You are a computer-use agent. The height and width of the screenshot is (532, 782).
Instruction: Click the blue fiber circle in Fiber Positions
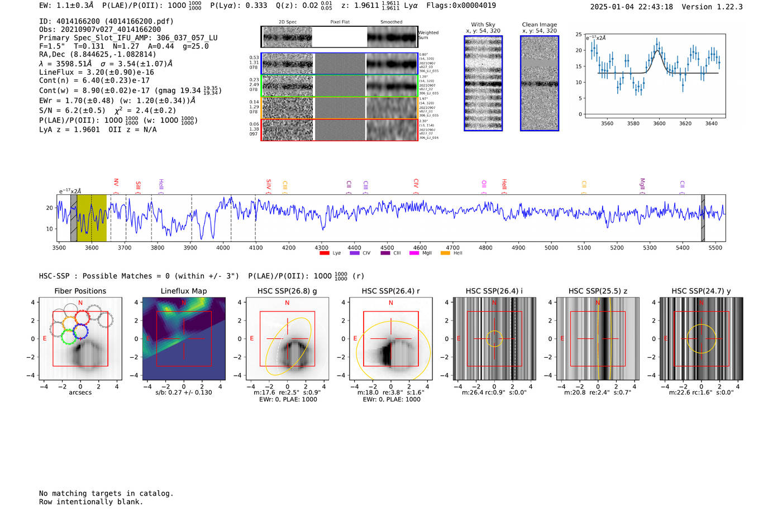click(x=80, y=332)
